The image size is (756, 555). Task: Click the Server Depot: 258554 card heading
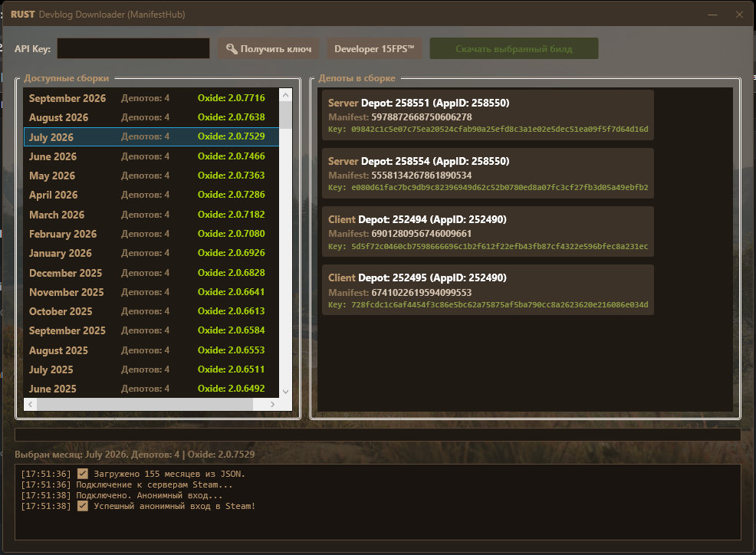(419, 161)
